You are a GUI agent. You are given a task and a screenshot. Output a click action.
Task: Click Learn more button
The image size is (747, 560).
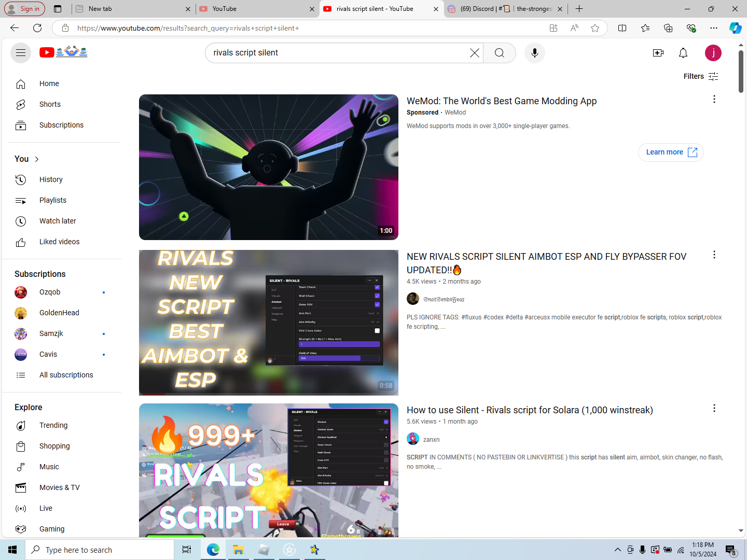point(671,152)
